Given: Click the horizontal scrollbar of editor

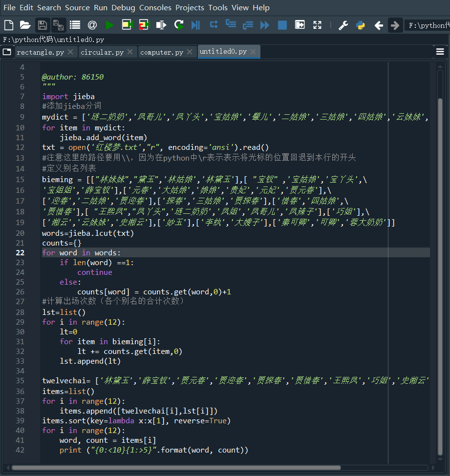Looking at the screenshot, I should (x=176, y=468).
